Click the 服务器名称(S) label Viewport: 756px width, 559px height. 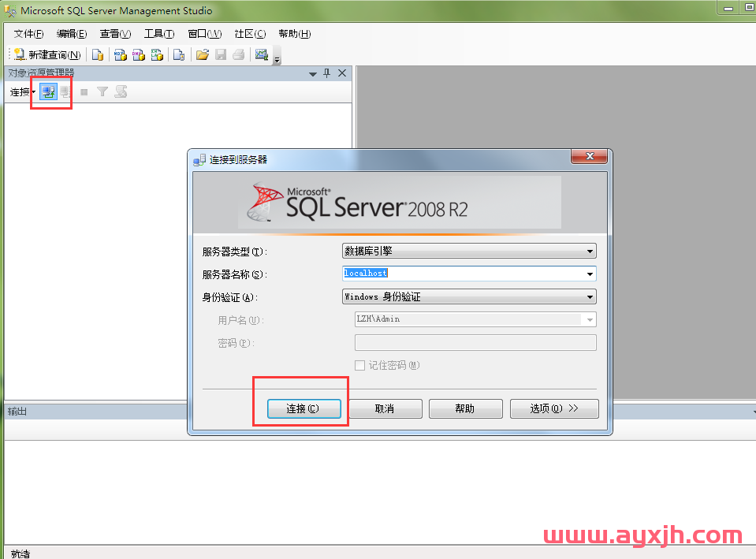click(234, 274)
